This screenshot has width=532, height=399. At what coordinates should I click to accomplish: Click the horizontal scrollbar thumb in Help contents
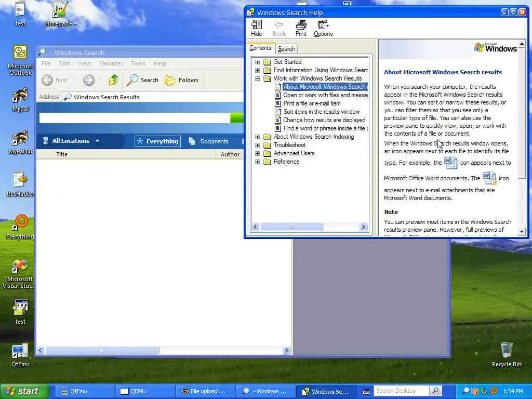point(292,227)
